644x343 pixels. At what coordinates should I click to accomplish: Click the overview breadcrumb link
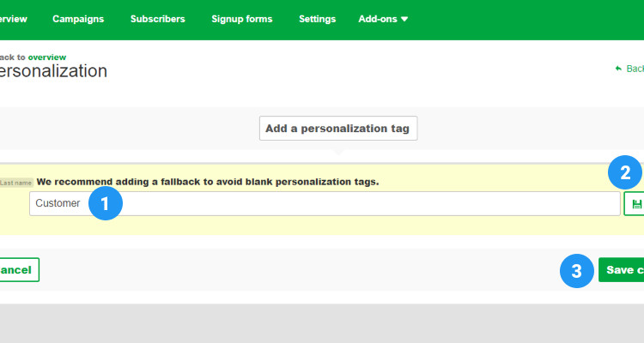[x=47, y=57]
